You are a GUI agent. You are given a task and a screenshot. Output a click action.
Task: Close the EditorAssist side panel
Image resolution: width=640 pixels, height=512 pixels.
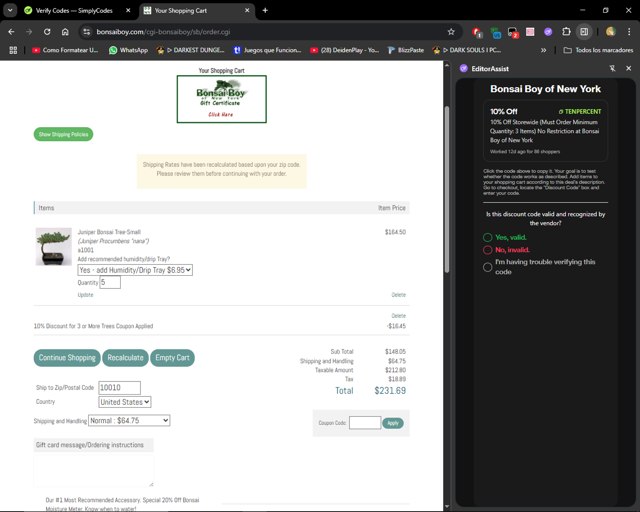[629, 69]
